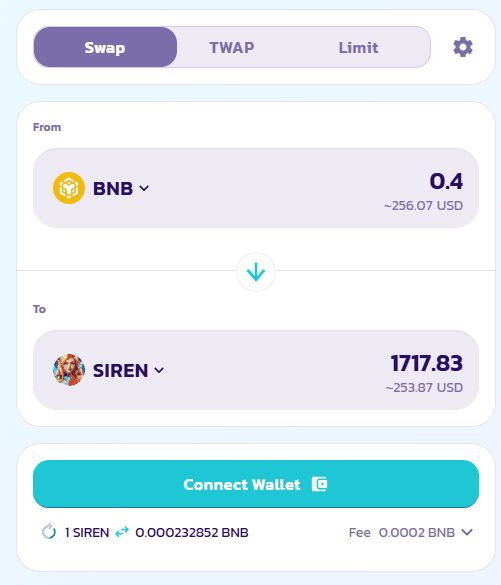
Task: Click the SIREN token name label
Action: pos(120,370)
